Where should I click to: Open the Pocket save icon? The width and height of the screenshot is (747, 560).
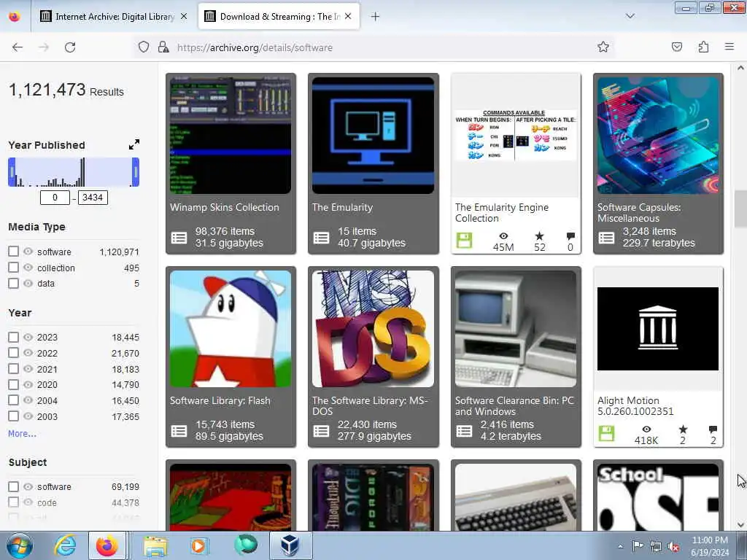(676, 47)
